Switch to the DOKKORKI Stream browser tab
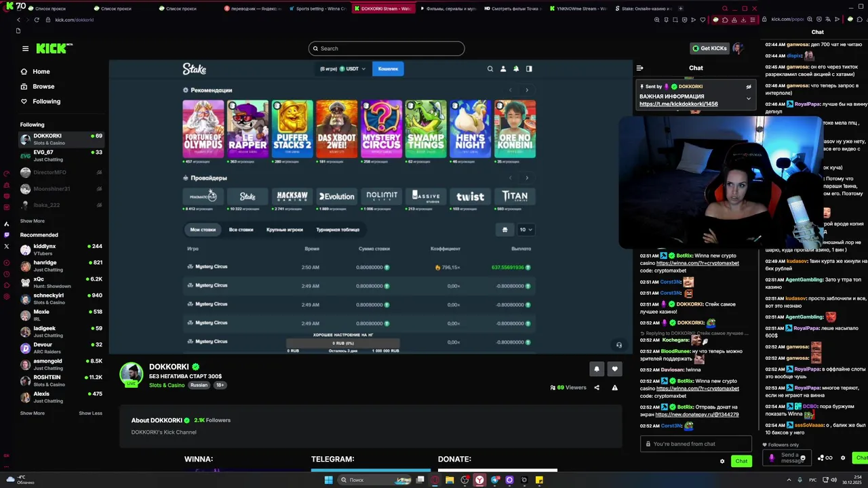Viewport: 868px width, 488px height. (382, 9)
